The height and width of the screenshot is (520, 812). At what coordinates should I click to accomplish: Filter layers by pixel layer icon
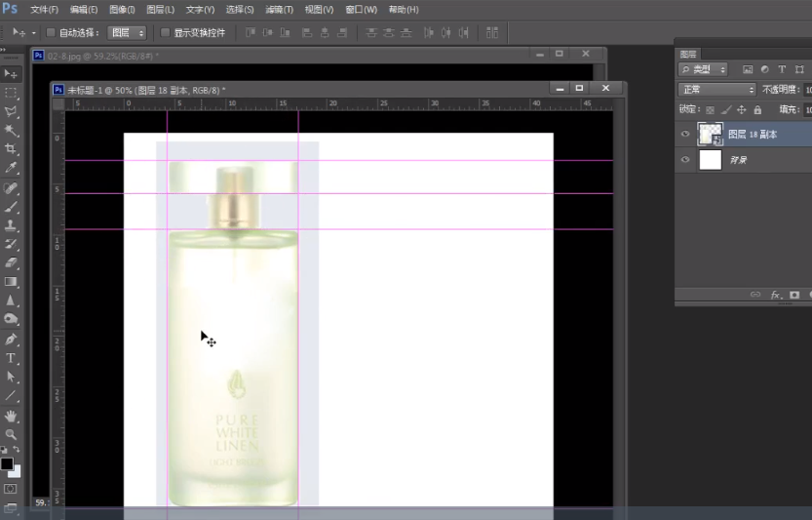[x=748, y=69]
